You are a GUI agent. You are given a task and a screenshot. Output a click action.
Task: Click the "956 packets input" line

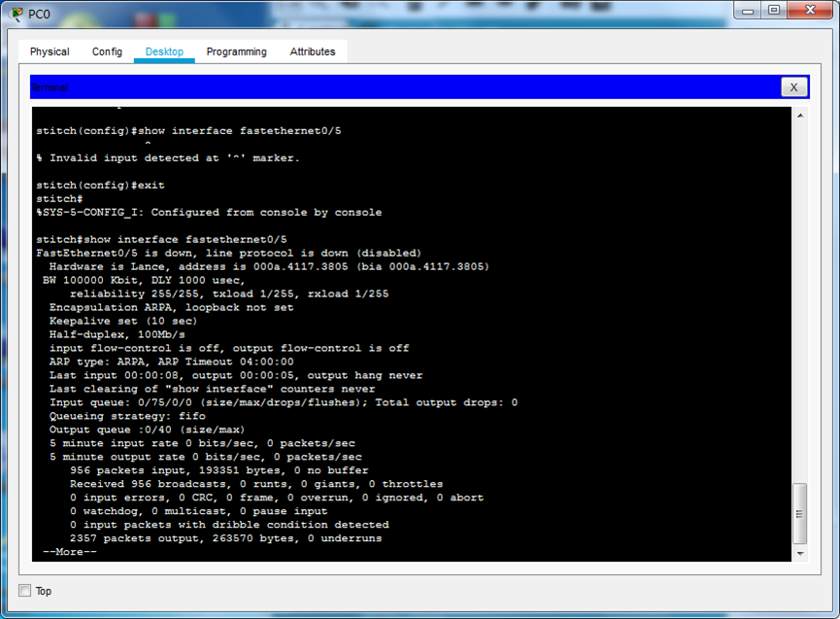[x=219, y=470]
